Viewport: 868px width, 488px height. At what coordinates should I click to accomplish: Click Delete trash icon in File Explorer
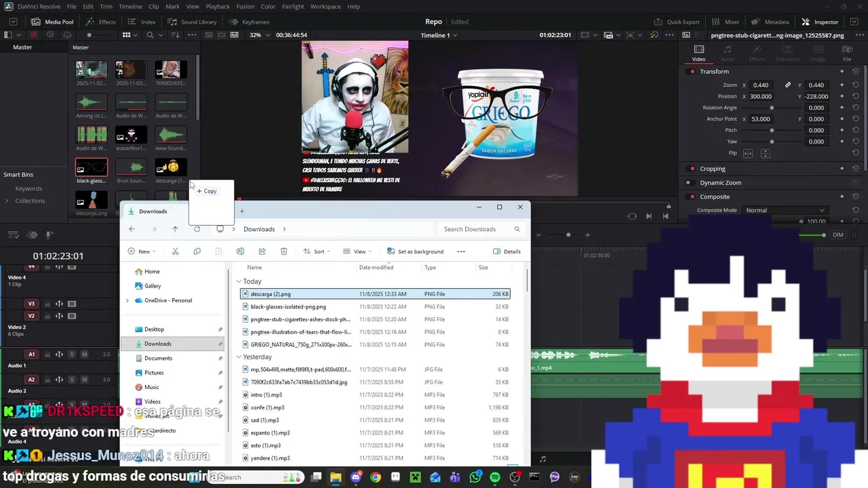pos(283,251)
